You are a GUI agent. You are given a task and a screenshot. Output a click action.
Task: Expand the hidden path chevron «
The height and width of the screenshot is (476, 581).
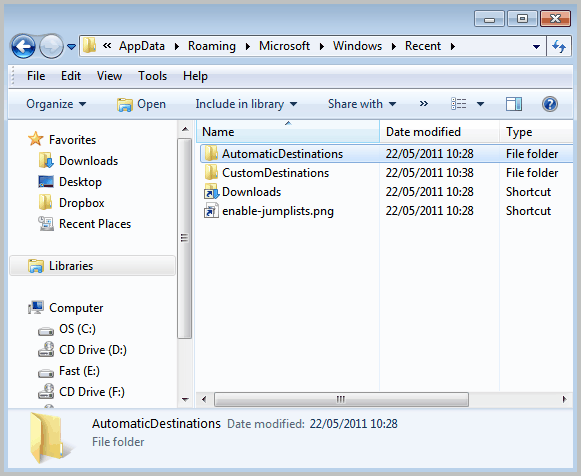tap(107, 46)
